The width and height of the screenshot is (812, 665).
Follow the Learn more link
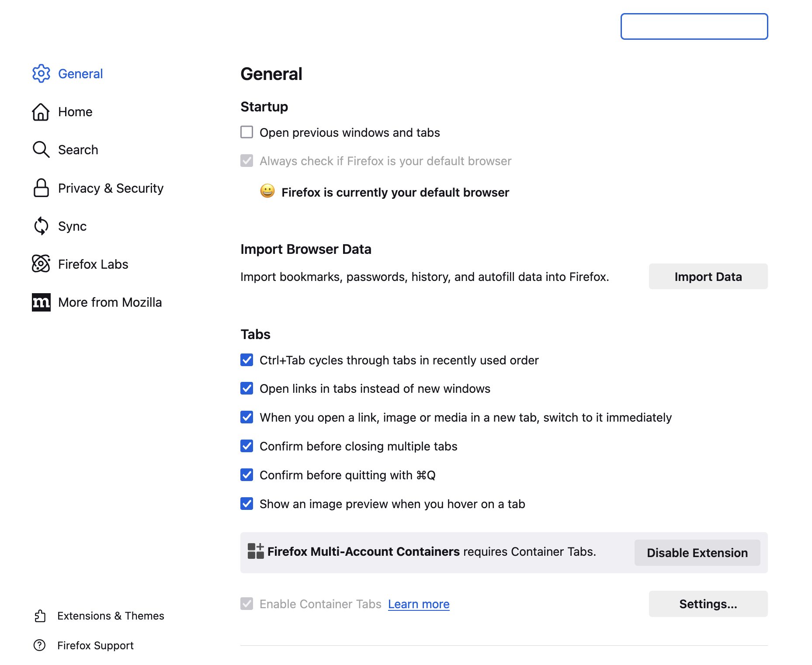tap(419, 604)
